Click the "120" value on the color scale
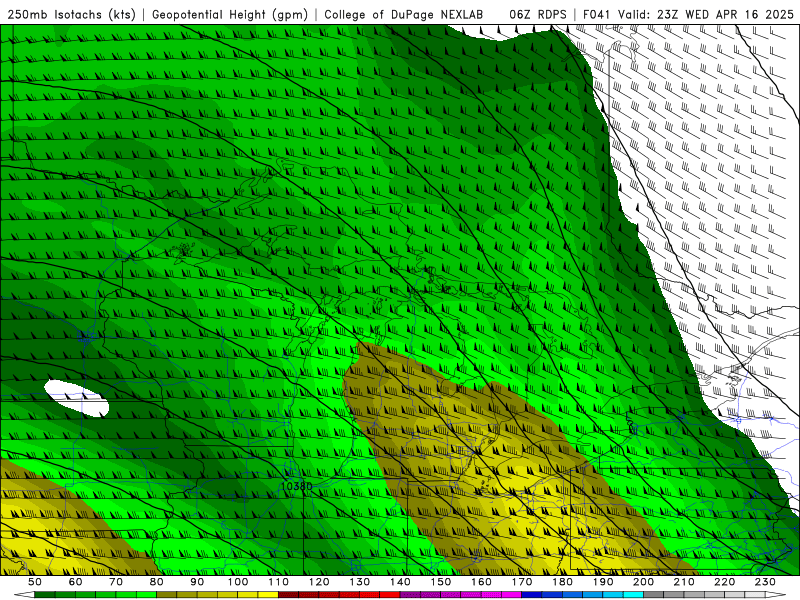This screenshot has width=800, height=600. point(319,582)
